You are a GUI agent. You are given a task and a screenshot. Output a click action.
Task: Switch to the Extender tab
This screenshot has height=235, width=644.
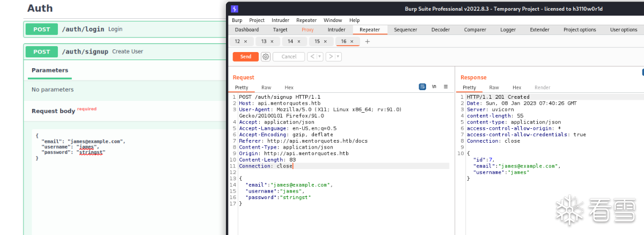[x=539, y=30]
